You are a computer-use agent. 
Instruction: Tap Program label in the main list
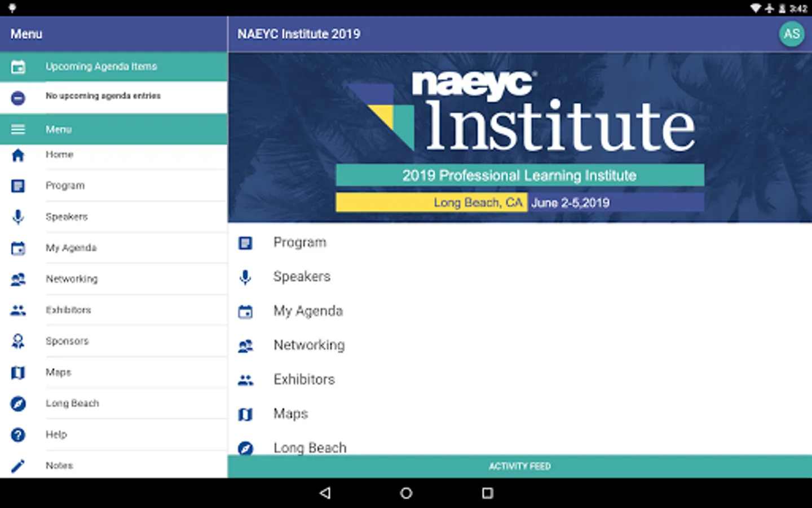pyautogui.click(x=299, y=243)
